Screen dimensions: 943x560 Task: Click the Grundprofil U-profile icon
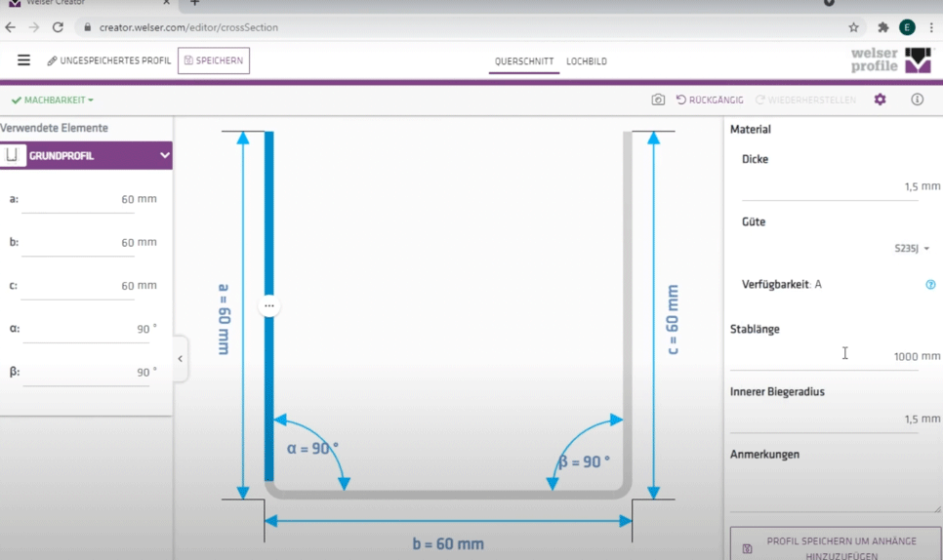(x=13, y=155)
